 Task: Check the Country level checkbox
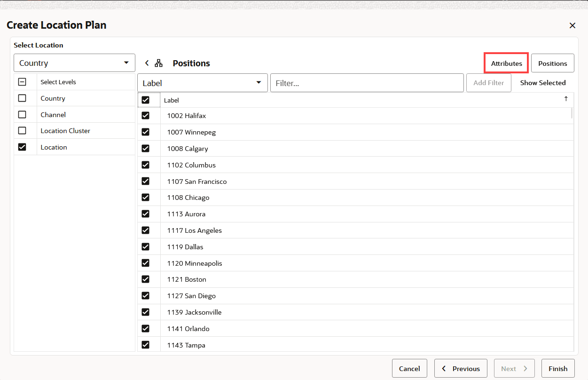tap(22, 98)
